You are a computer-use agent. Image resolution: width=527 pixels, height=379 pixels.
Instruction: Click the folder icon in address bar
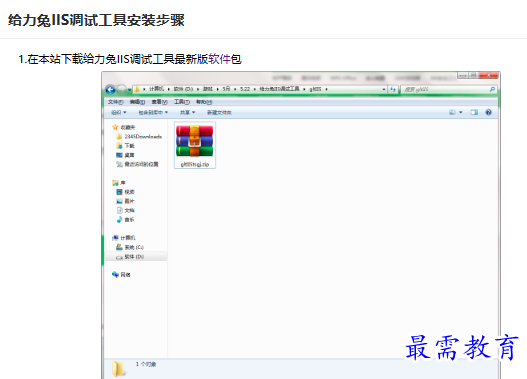(137, 89)
